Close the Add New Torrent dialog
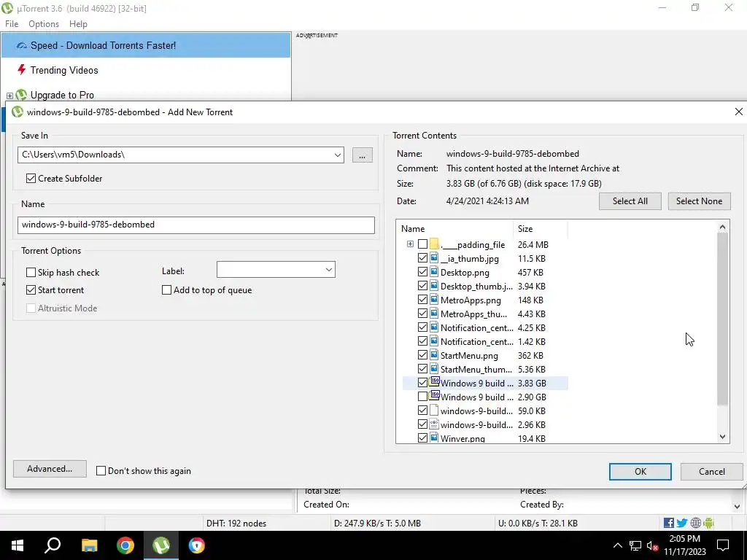Screen dimensions: 747x560 click(738, 112)
